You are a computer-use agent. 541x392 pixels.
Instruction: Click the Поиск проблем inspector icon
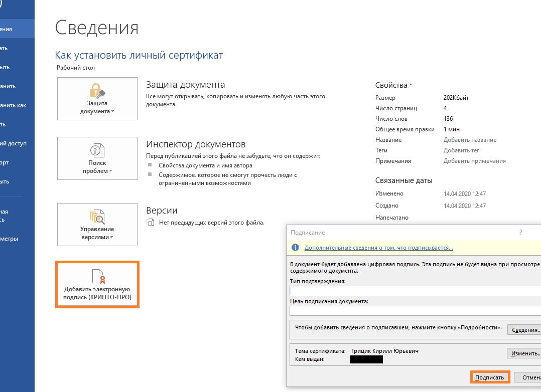[97, 151]
